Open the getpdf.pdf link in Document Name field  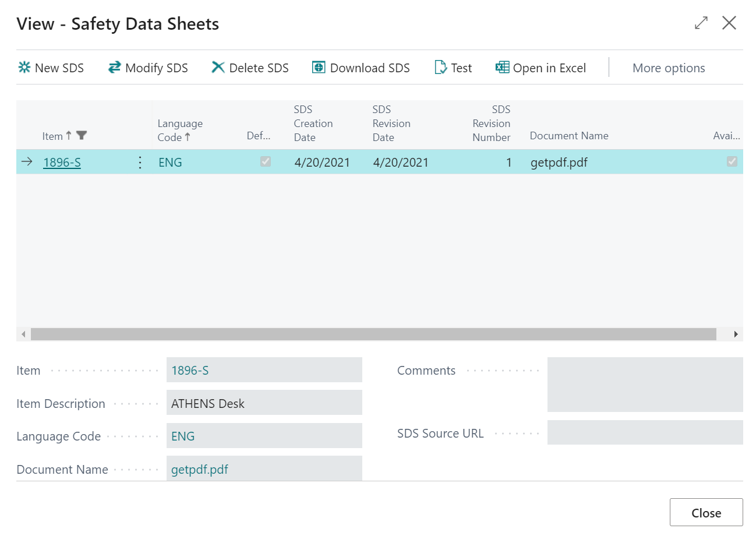(x=200, y=470)
